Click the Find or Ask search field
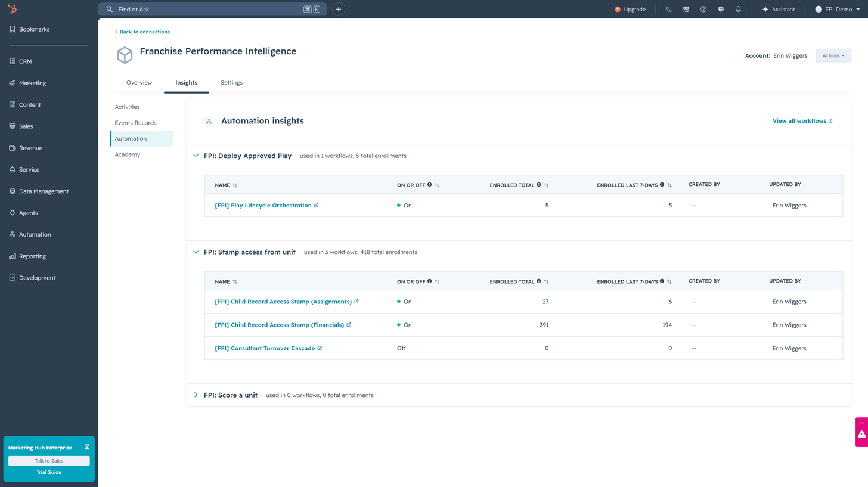 click(212, 9)
